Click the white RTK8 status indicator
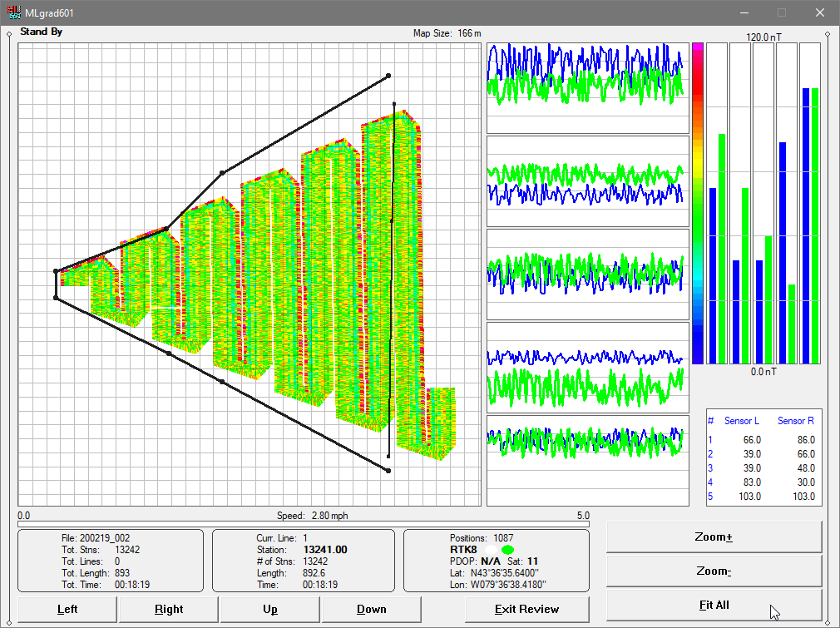The height and width of the screenshot is (628, 840). [491, 550]
